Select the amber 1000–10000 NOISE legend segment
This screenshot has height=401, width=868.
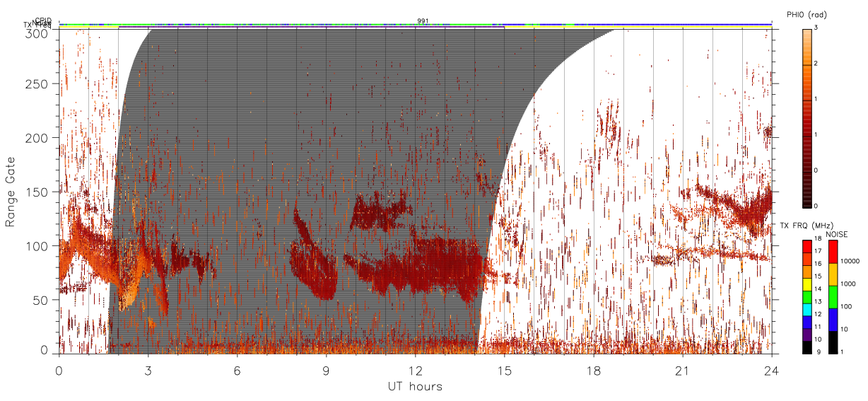pos(833,274)
